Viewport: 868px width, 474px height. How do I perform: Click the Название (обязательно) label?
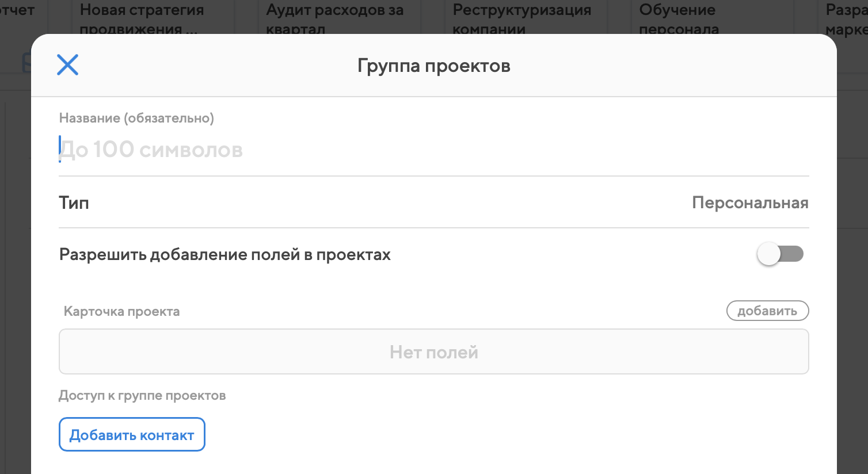[136, 118]
